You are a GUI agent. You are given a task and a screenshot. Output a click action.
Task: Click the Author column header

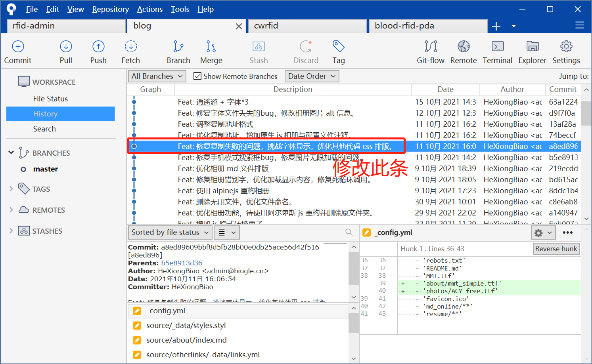(x=512, y=90)
